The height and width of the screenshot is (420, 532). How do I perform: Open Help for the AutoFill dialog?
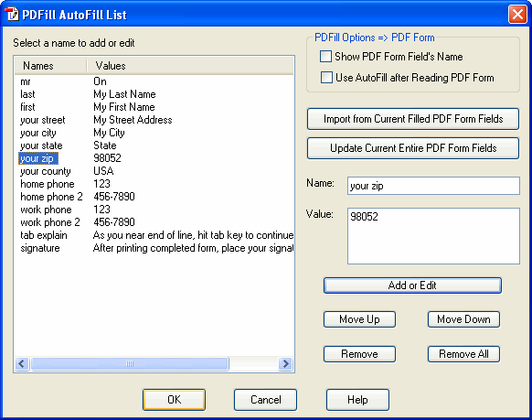(357, 400)
